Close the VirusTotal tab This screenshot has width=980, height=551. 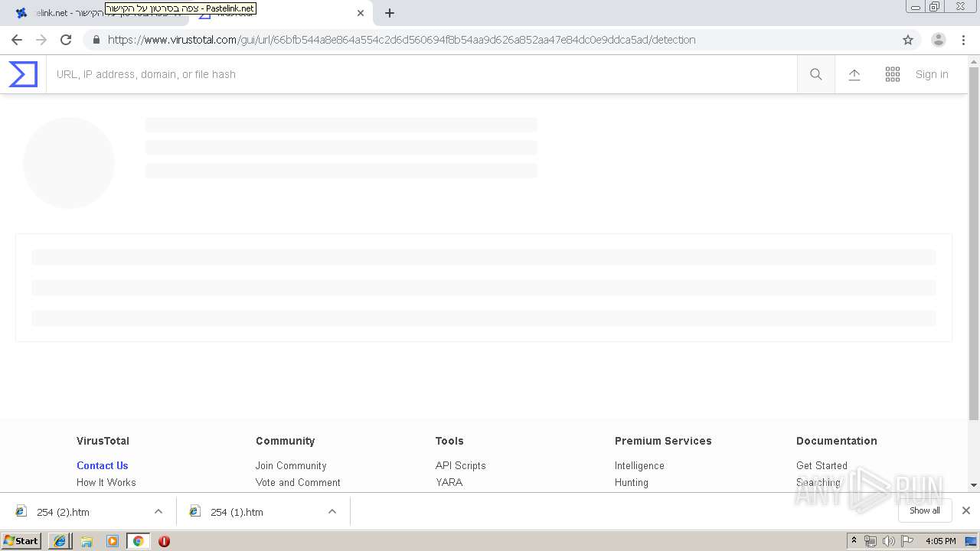coord(361,13)
